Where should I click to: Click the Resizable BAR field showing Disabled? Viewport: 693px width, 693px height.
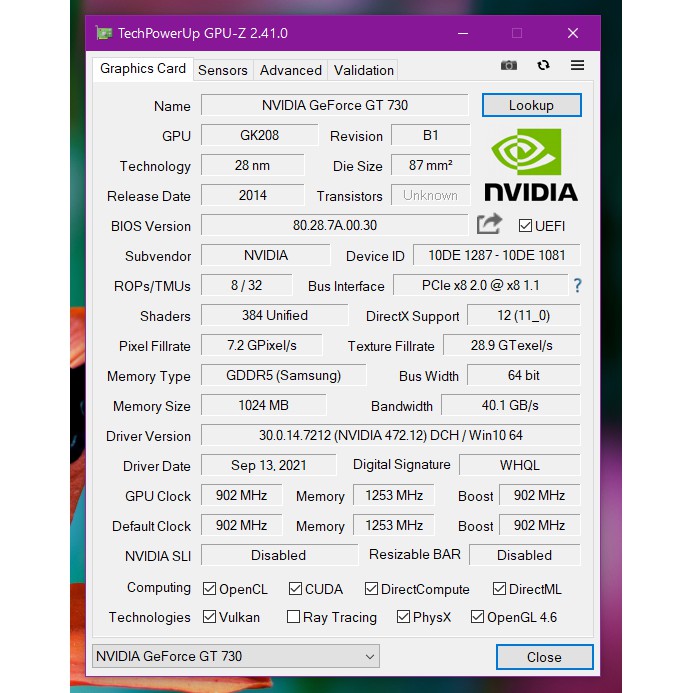point(525,555)
